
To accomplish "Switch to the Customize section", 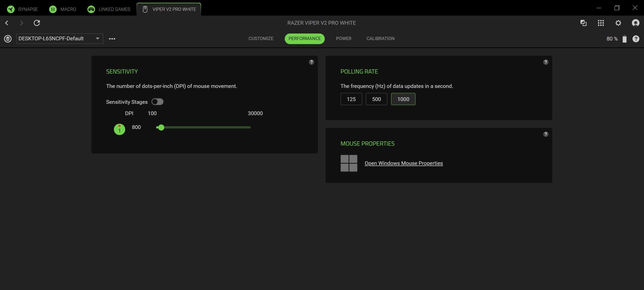I will 261,39.
